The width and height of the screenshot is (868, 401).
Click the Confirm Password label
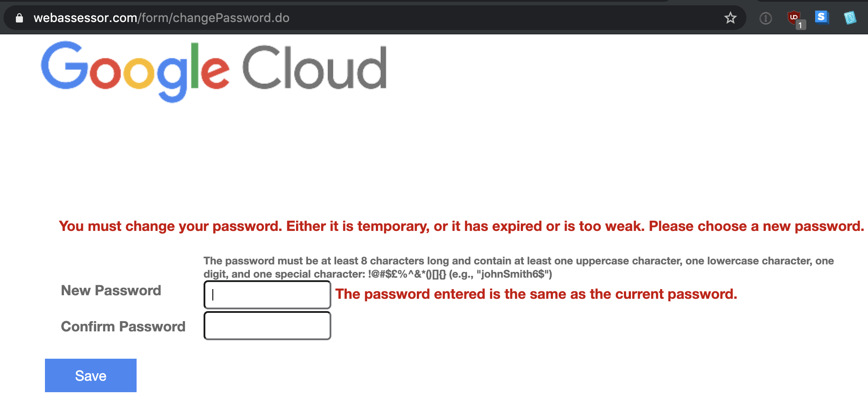point(123,327)
